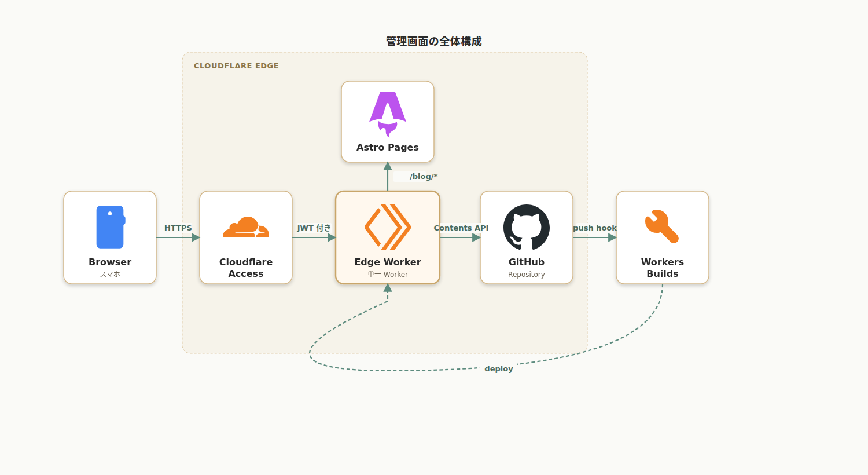Click the CLOUDFLARE EDGE group heading
The image size is (868, 475).
236,65
